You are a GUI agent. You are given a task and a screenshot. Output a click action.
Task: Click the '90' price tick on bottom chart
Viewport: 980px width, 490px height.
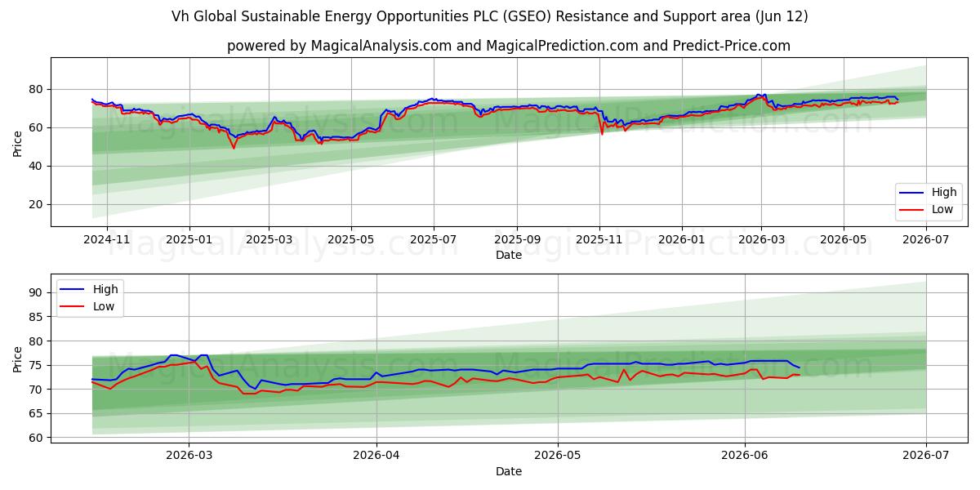point(37,292)
